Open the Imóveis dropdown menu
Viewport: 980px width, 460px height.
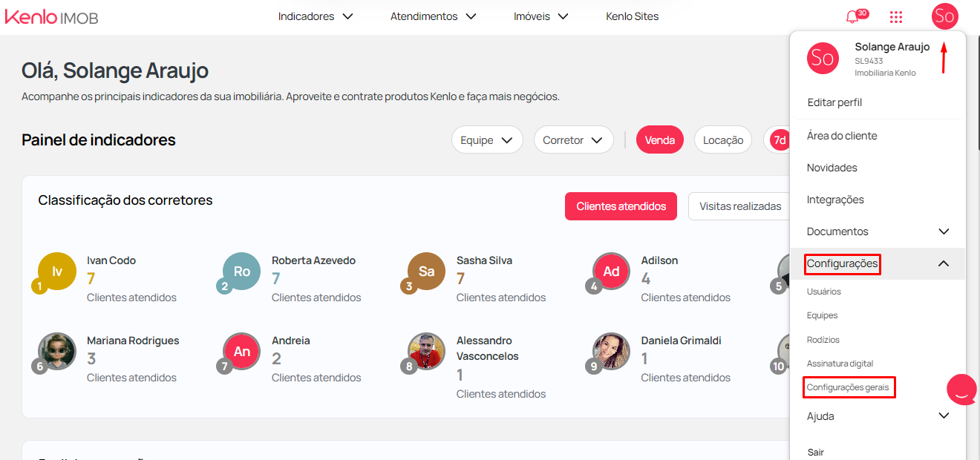pos(541,16)
